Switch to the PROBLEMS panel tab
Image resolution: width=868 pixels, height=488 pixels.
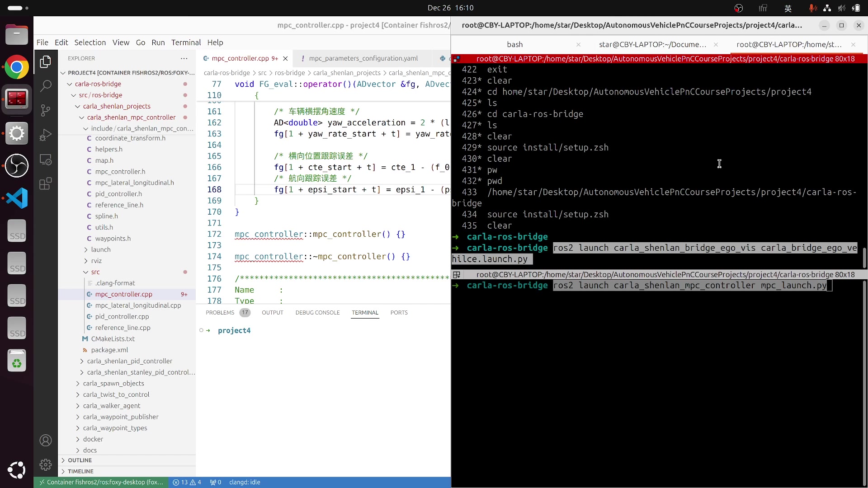(x=220, y=313)
